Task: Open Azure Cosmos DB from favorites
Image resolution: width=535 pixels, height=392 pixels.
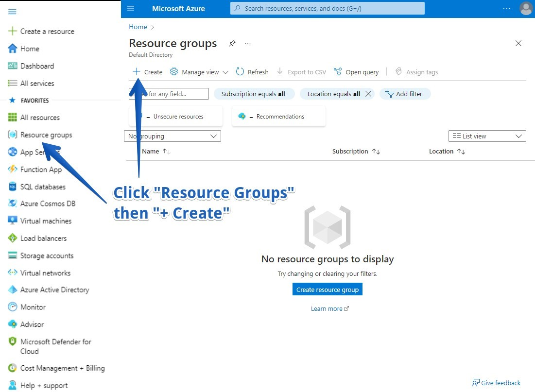Action: [x=48, y=204]
